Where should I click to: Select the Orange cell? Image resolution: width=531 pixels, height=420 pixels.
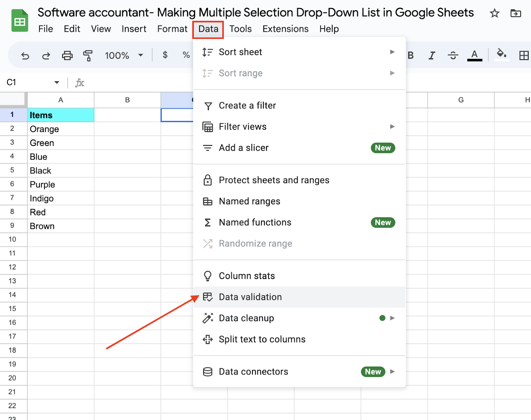click(x=61, y=129)
